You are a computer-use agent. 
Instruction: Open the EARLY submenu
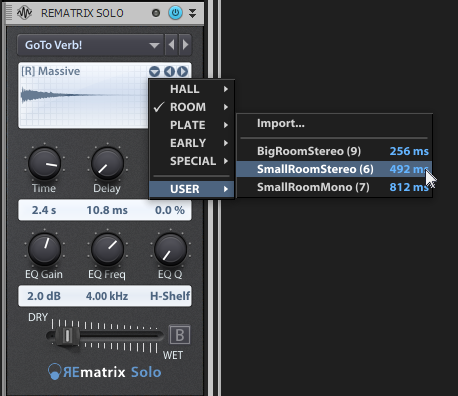click(x=192, y=143)
